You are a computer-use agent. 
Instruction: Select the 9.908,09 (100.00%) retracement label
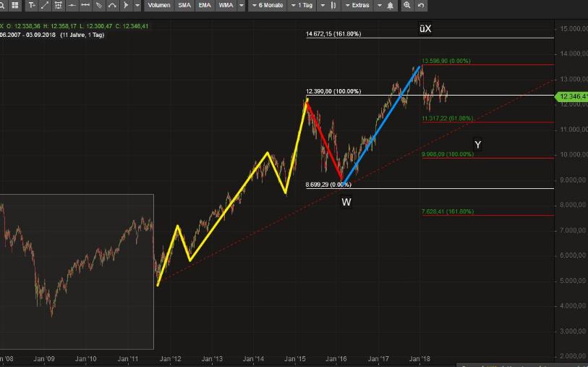tap(448, 154)
